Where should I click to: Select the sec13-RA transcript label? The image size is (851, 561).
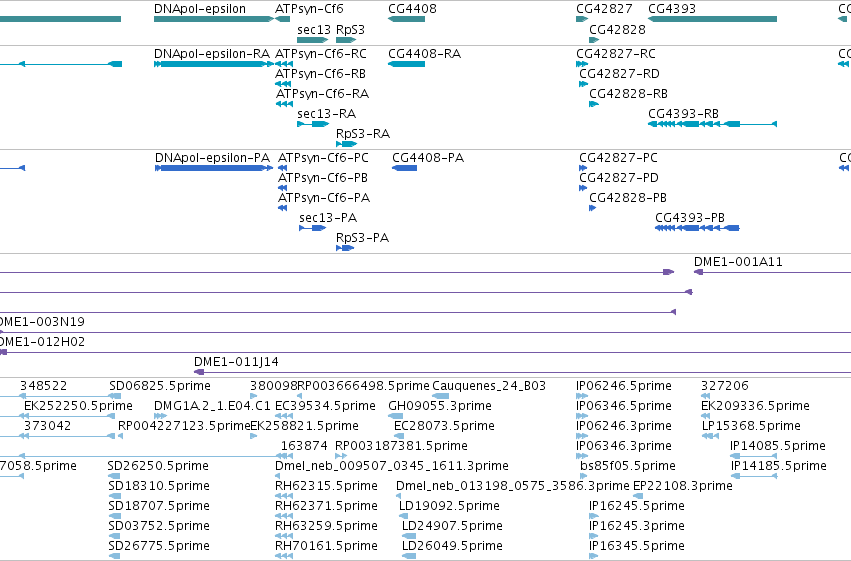tap(327, 114)
